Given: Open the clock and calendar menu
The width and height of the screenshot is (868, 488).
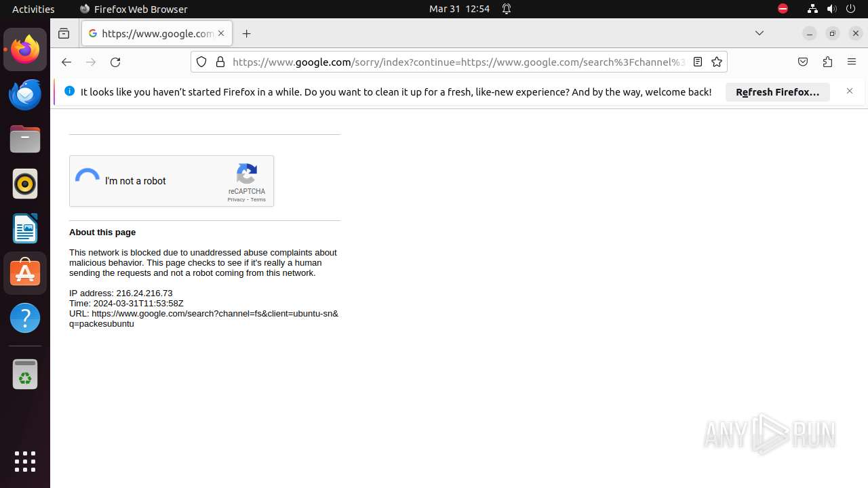Looking at the screenshot, I should click(x=459, y=9).
